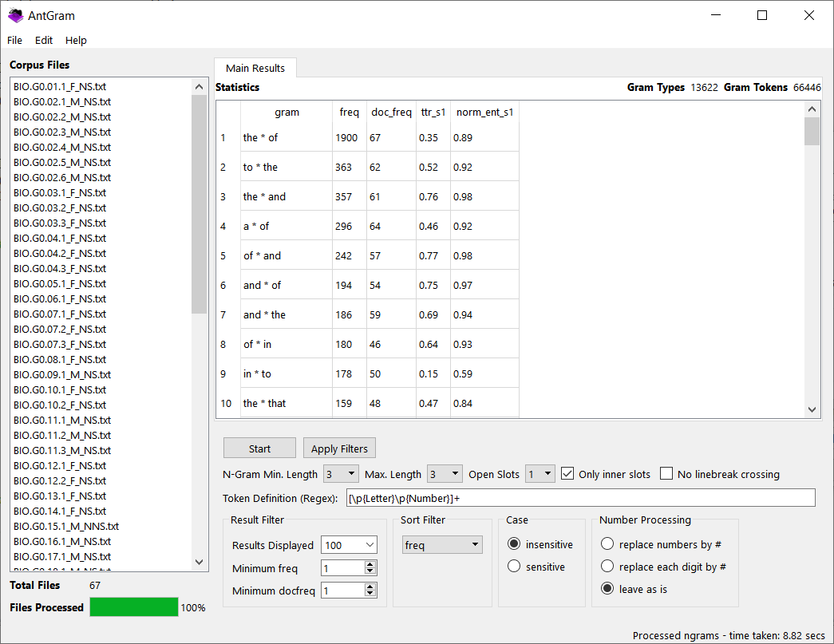Click the Apply Filters button
Viewport: 834px width, 644px height.
click(339, 448)
